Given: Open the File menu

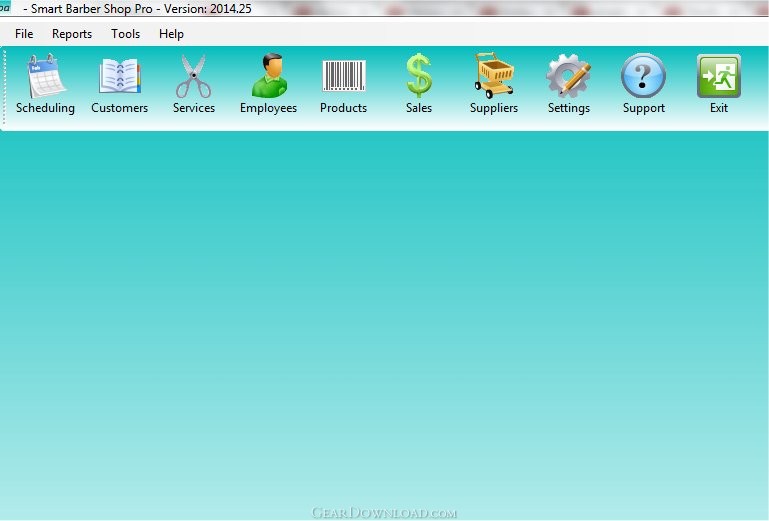Looking at the screenshot, I should click(24, 34).
